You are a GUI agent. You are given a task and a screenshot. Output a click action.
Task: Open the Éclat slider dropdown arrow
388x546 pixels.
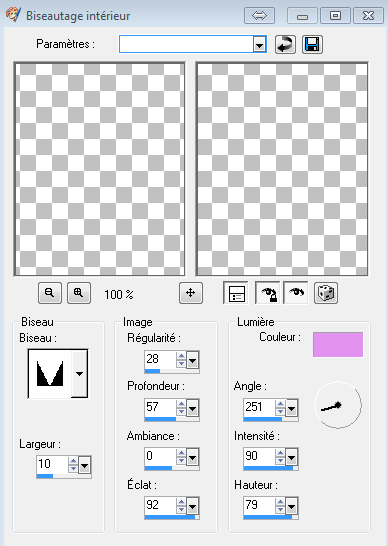tap(192, 506)
